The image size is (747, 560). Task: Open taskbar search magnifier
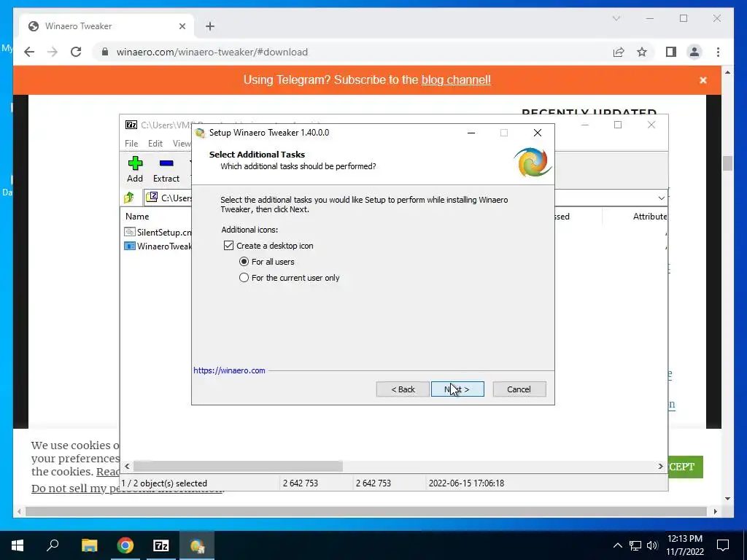[x=53, y=545]
